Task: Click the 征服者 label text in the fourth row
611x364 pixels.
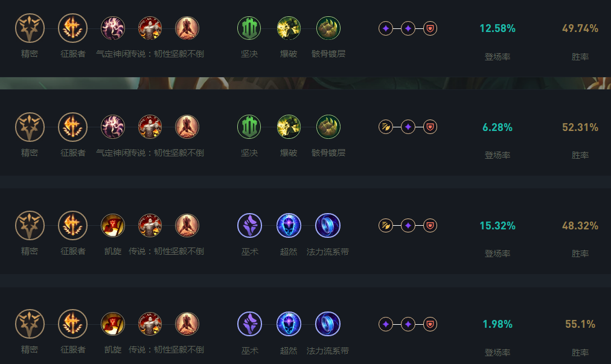Action: [x=73, y=350]
